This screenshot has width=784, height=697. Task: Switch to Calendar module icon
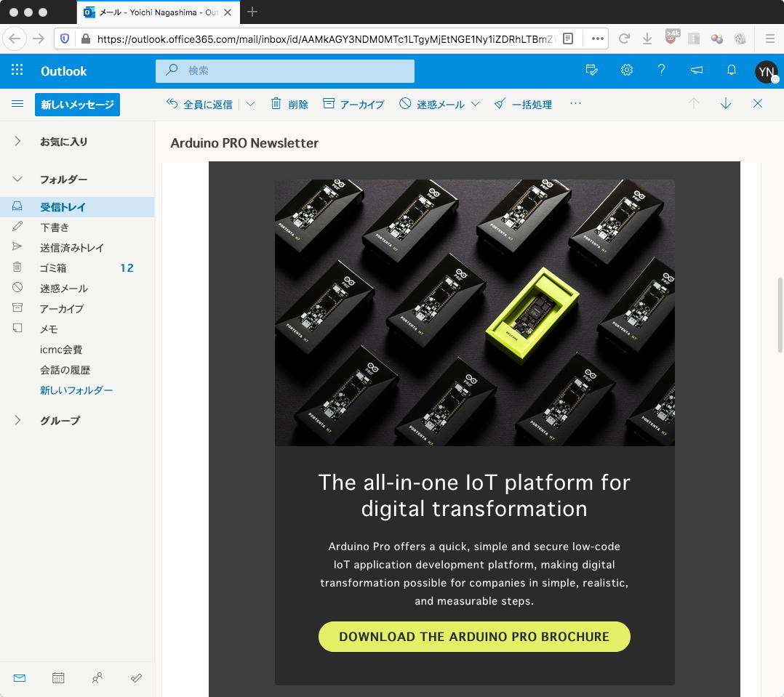click(x=58, y=678)
